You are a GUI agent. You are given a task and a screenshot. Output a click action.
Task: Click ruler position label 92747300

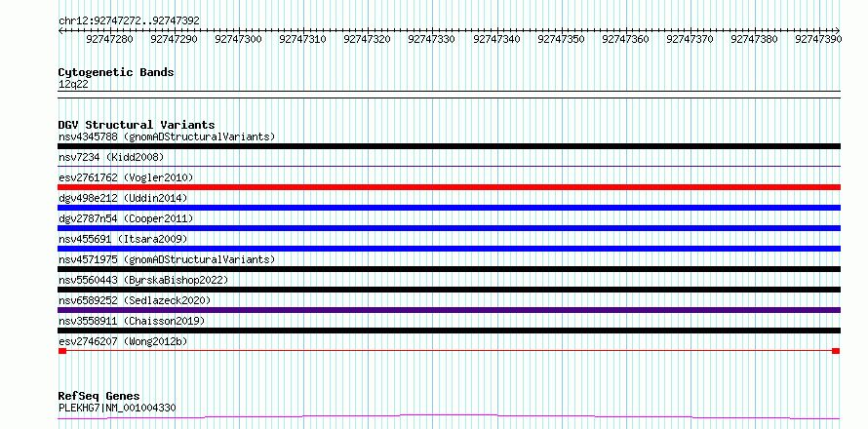(x=238, y=39)
